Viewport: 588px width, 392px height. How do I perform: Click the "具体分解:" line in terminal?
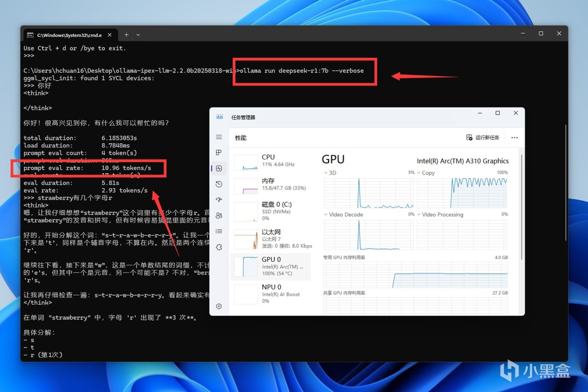(x=39, y=332)
